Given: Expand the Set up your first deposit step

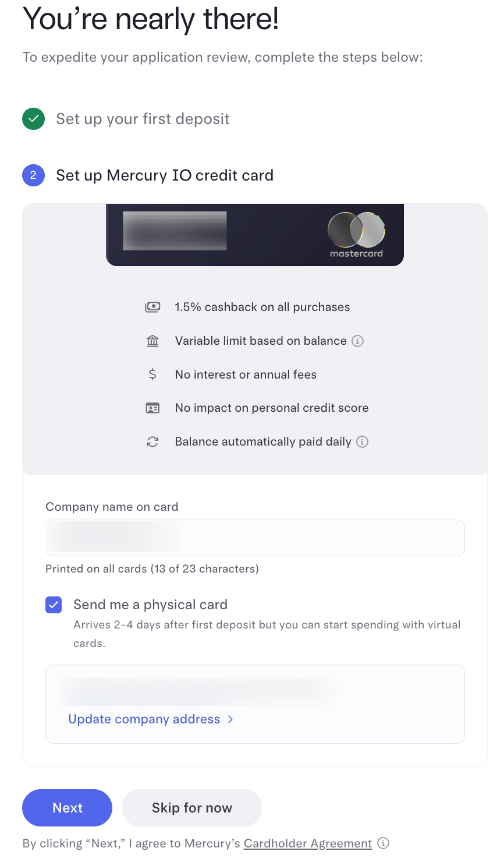Looking at the screenshot, I should point(143,119).
